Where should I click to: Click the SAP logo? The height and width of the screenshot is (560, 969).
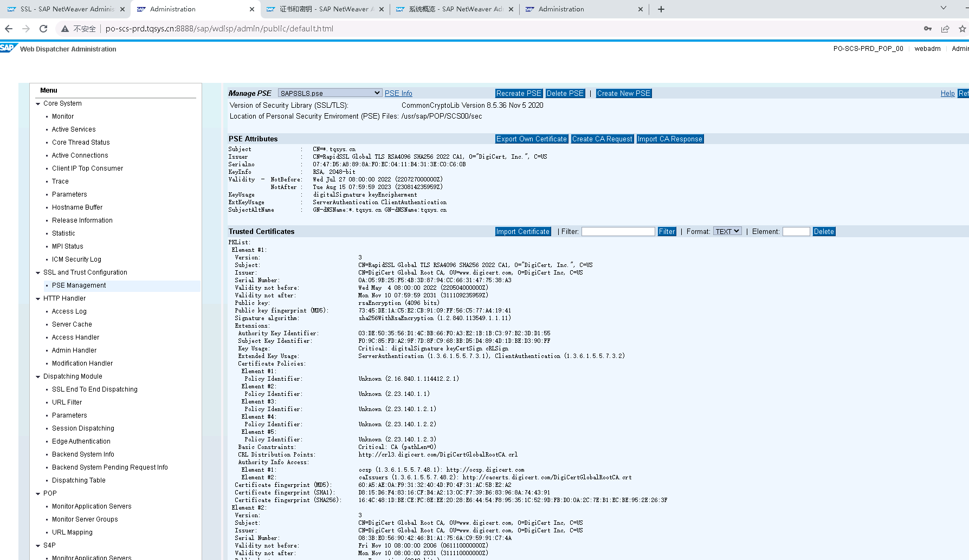[x=9, y=48]
